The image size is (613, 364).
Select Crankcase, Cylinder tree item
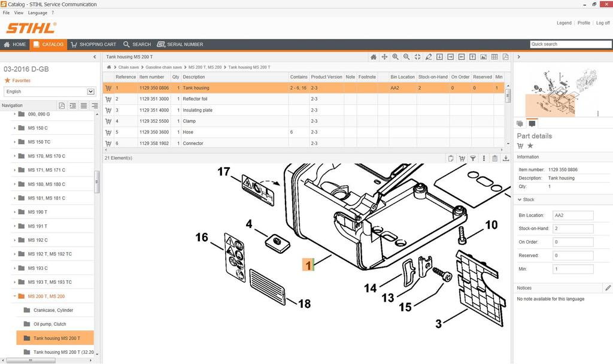(53, 311)
